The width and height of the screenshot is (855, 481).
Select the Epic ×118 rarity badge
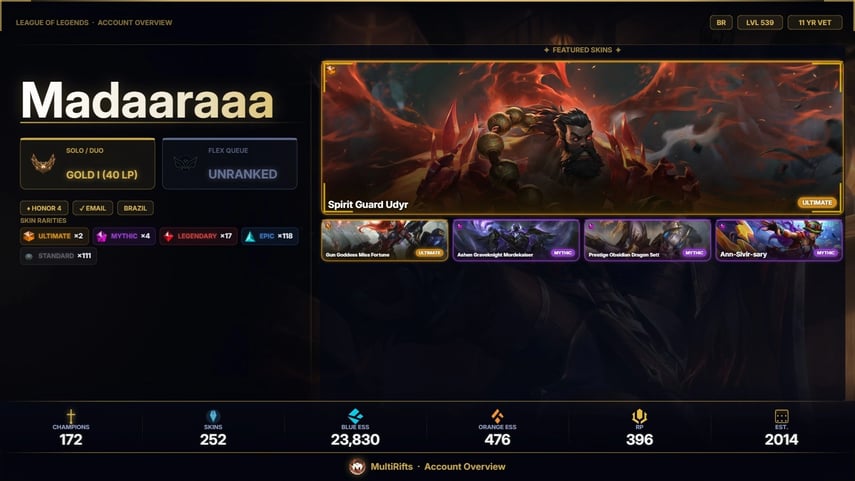(269, 236)
